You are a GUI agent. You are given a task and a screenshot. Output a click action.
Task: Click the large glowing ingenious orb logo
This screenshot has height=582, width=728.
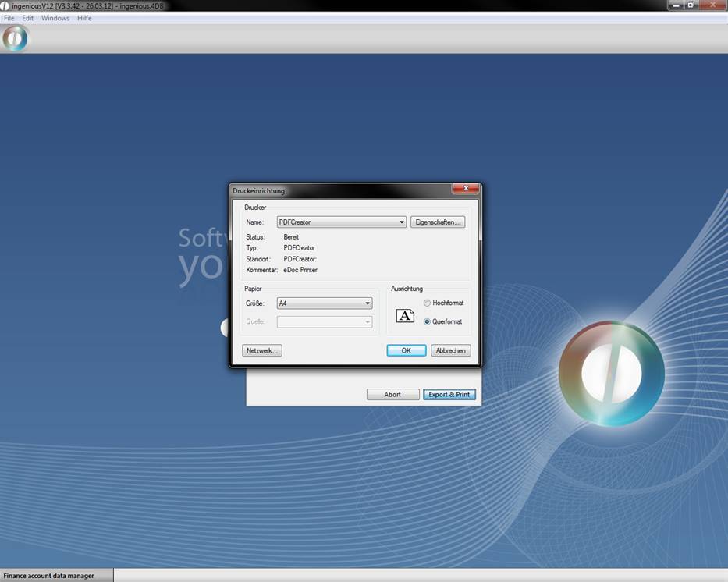coord(611,373)
